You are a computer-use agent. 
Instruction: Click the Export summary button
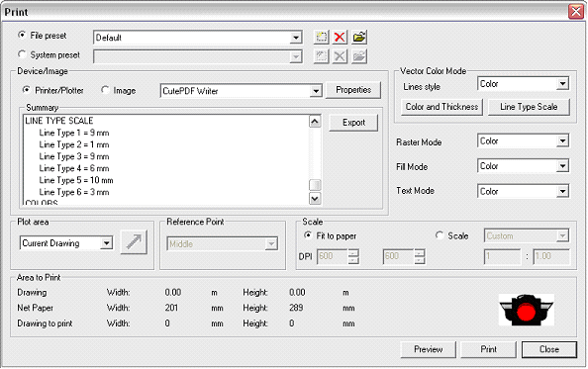tap(353, 123)
